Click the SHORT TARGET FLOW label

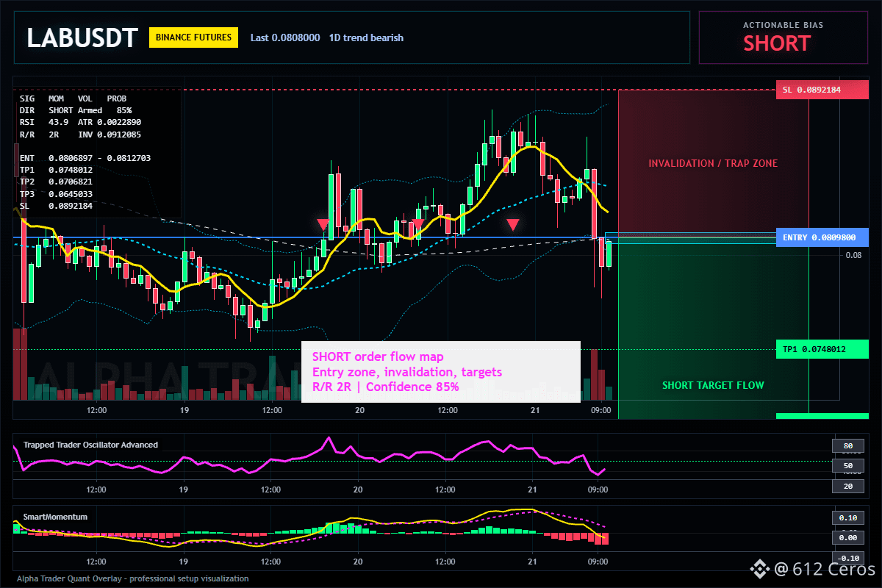tap(713, 385)
